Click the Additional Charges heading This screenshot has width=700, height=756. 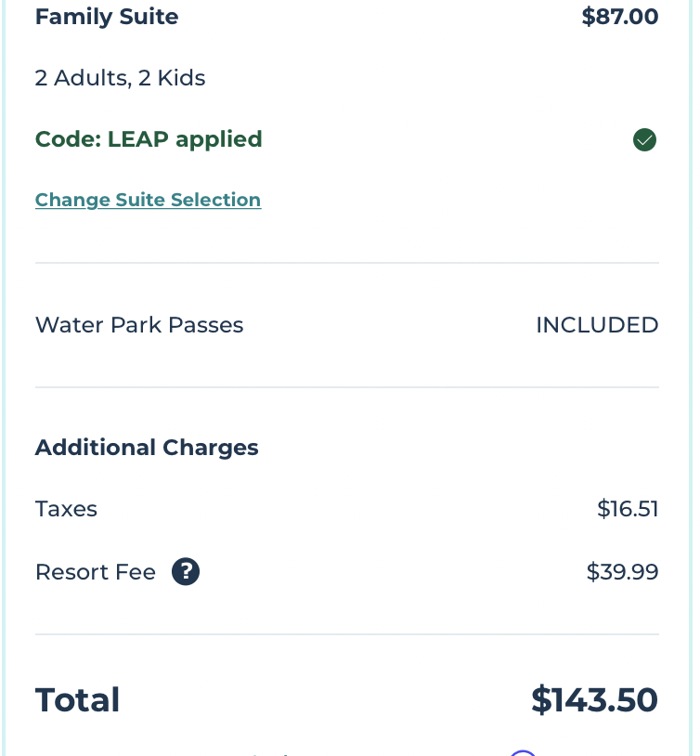pyautogui.click(x=147, y=448)
